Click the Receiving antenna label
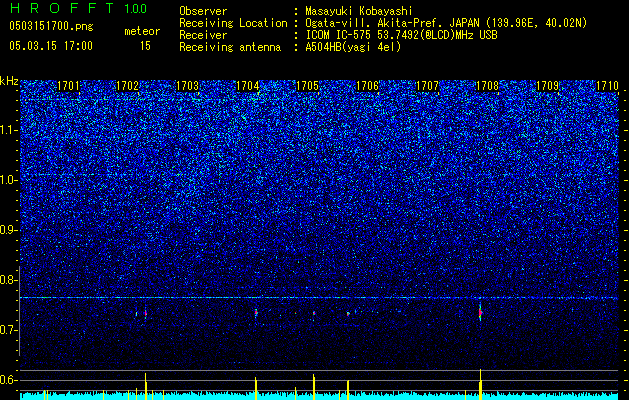 [230, 47]
